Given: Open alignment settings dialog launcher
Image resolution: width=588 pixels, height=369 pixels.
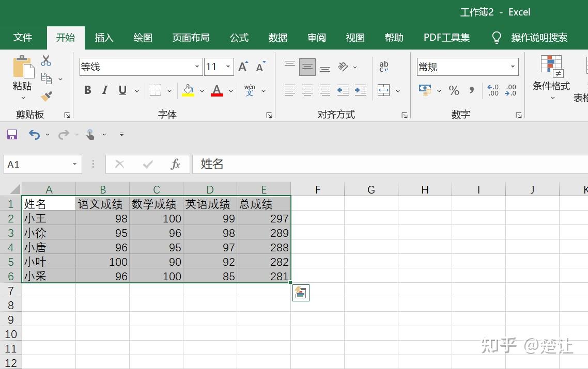Looking at the screenshot, I should coord(404,115).
